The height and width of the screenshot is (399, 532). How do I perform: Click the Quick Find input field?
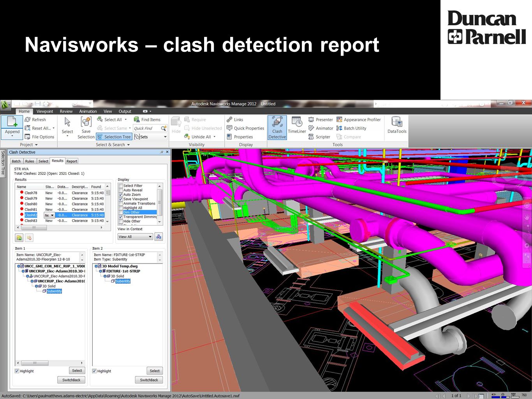(x=146, y=128)
